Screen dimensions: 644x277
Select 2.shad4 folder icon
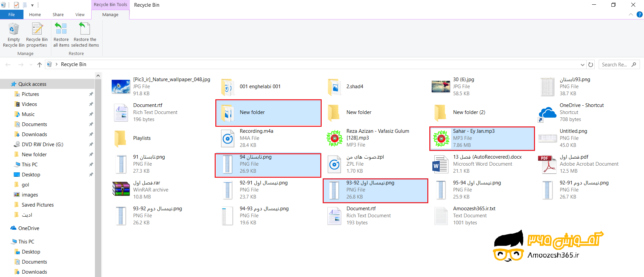coord(334,87)
